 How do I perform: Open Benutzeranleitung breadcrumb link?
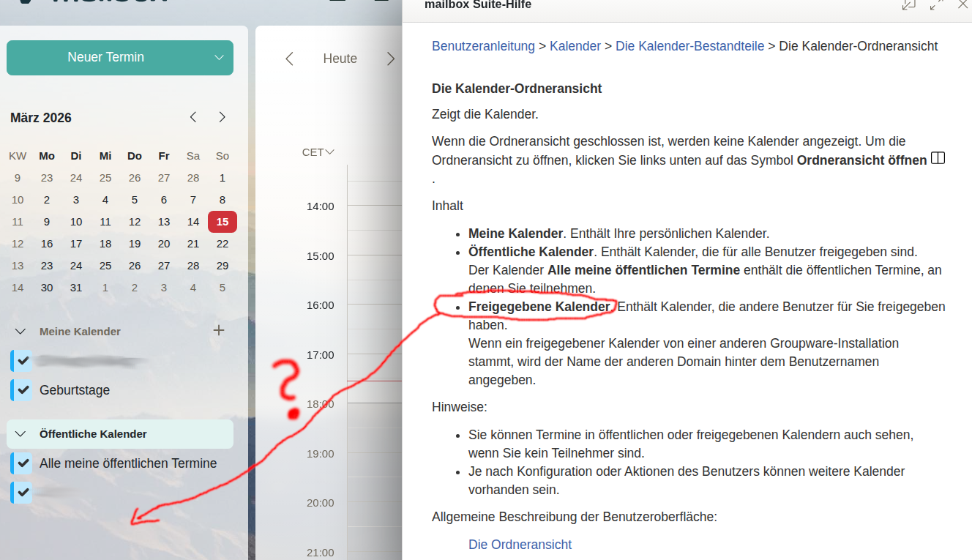tap(483, 46)
